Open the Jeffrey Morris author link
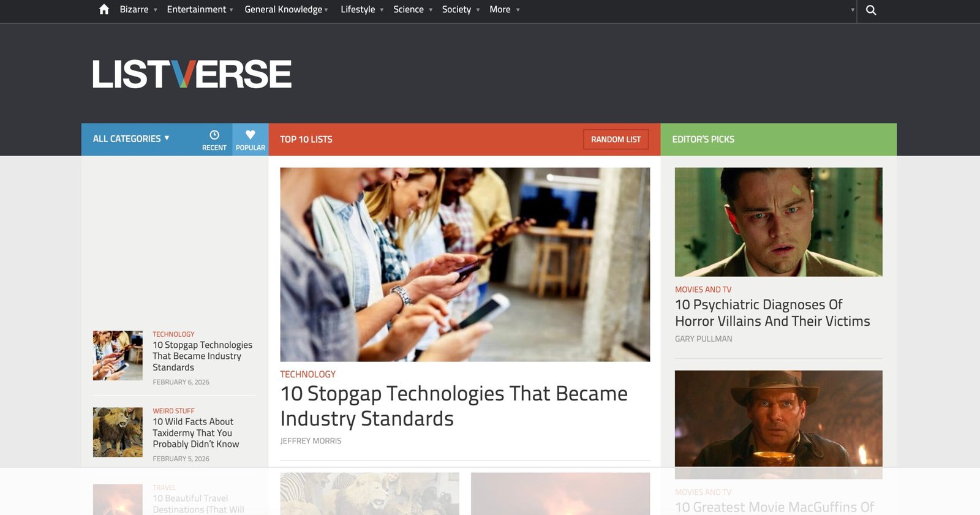The height and width of the screenshot is (515, 980). pos(311,441)
